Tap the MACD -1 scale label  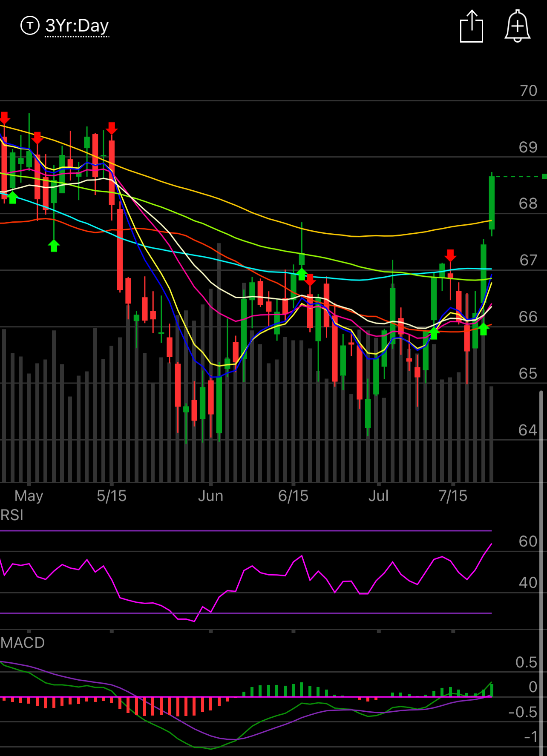coord(531,737)
